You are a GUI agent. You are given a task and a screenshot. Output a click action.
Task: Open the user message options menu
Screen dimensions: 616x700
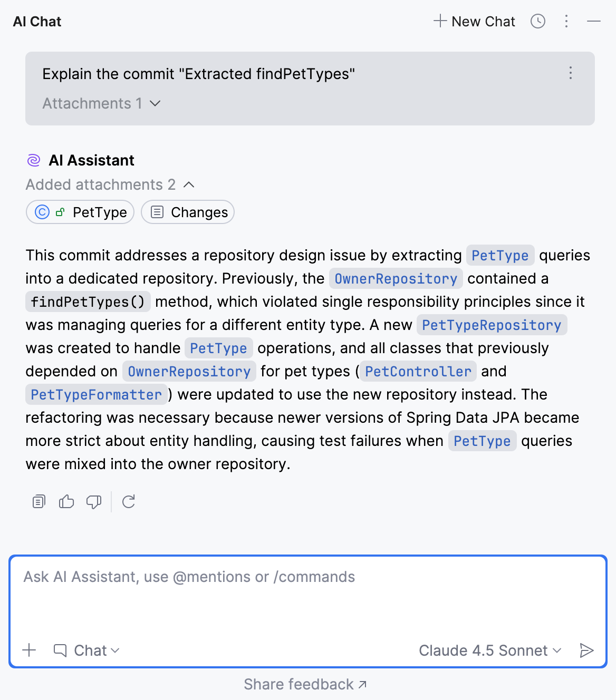(x=571, y=74)
